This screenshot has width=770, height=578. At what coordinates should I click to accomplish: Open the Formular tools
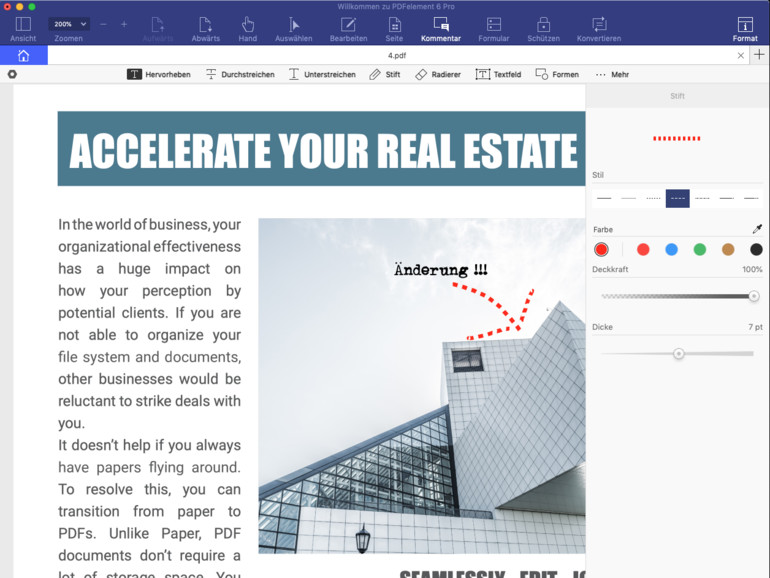point(494,29)
